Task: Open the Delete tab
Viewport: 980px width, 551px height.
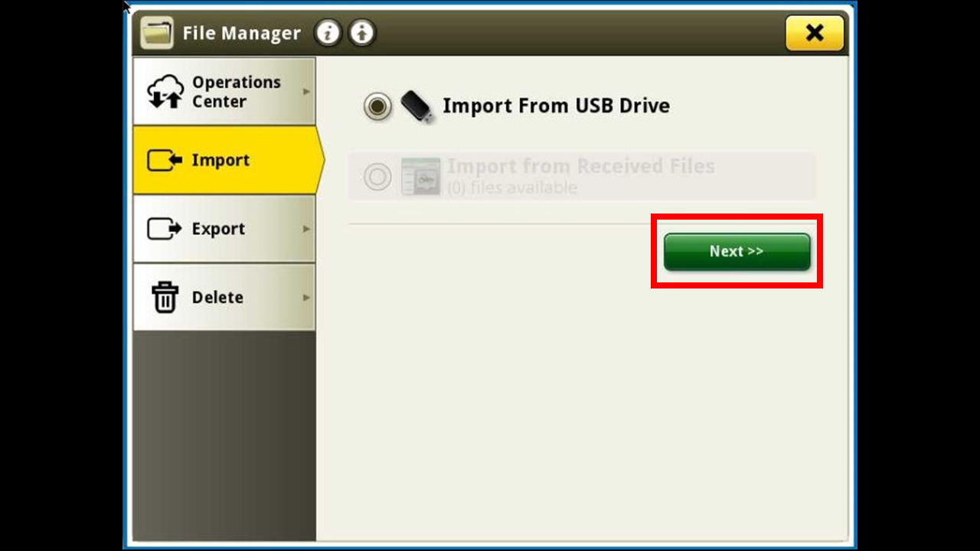Action: pos(224,297)
